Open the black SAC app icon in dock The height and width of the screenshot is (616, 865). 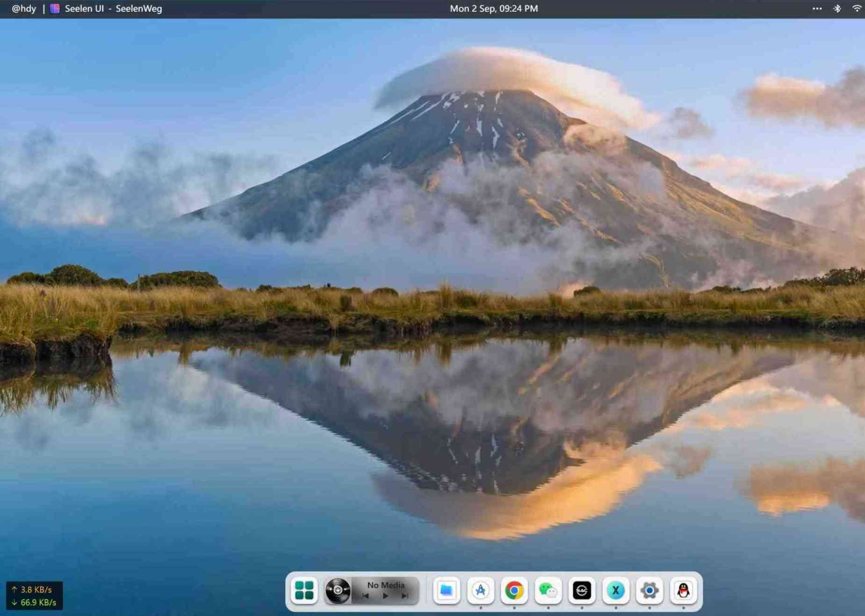(x=582, y=590)
